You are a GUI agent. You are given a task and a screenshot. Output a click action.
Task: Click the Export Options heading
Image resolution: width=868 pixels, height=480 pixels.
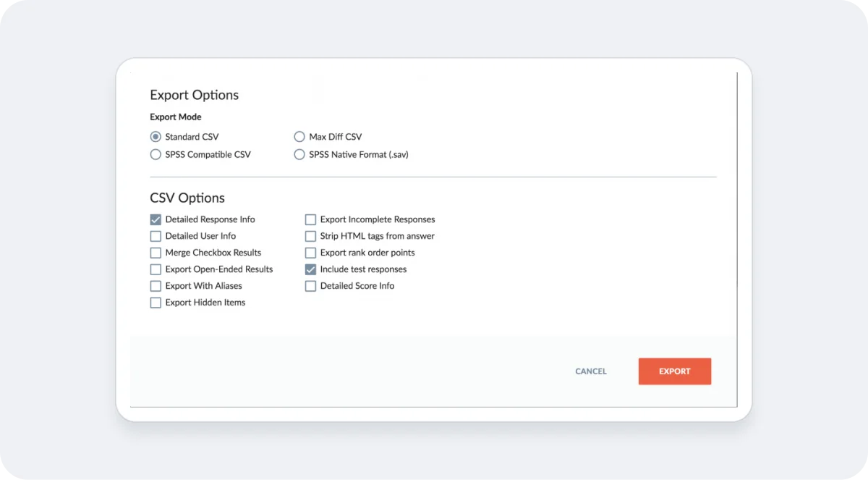pyautogui.click(x=194, y=96)
